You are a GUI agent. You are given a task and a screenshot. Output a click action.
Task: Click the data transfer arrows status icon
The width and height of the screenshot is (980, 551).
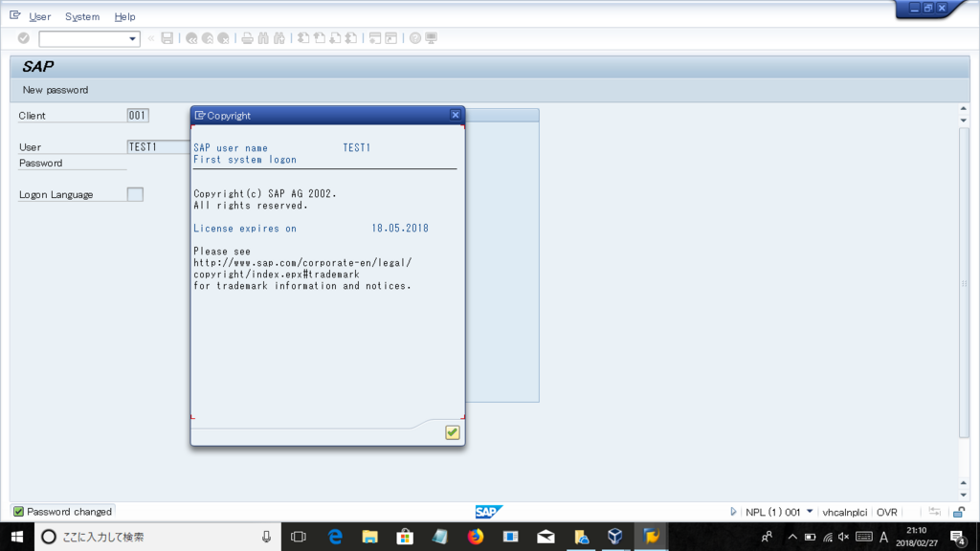click(934, 512)
